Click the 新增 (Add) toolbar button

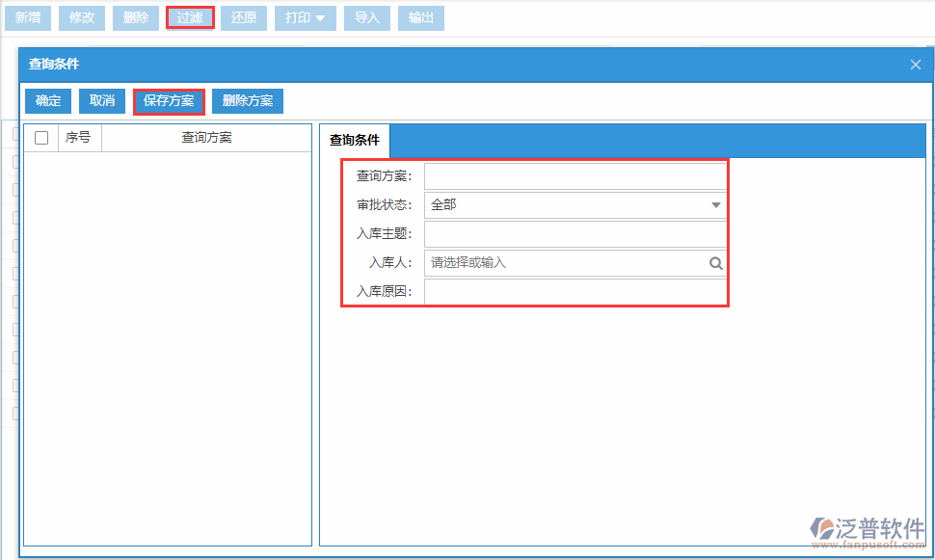pos(28,17)
